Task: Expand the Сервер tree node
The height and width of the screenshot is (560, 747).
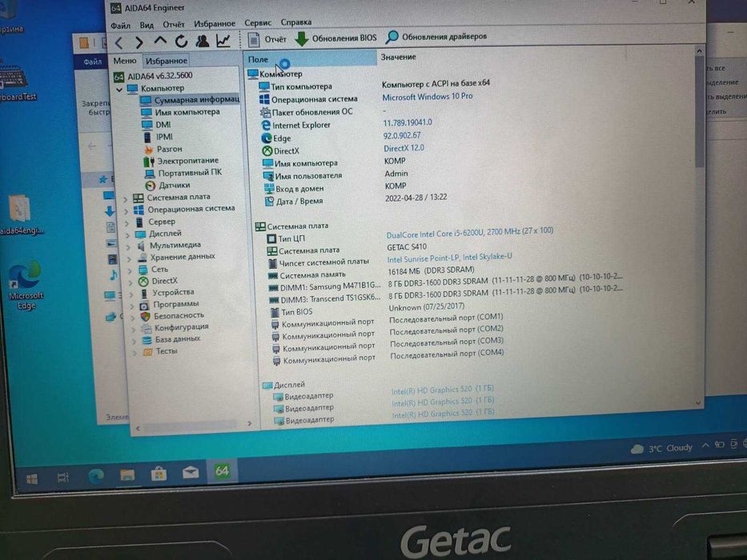Action: 127,223
